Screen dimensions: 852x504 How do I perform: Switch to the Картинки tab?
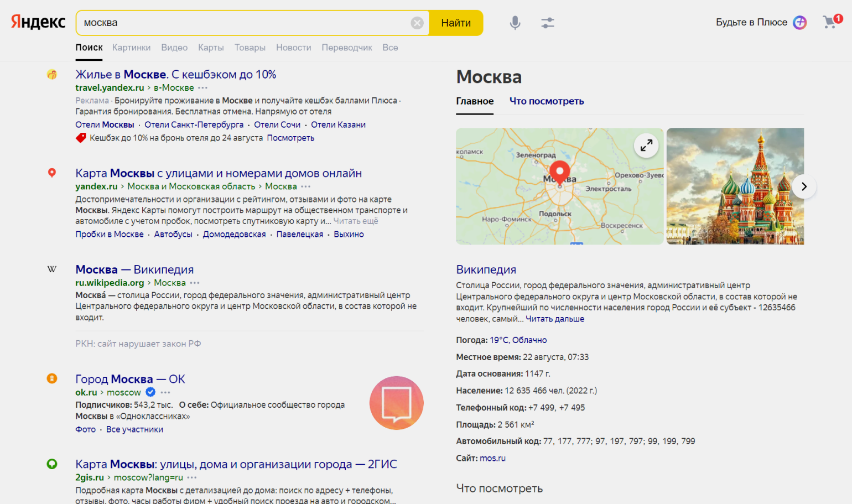tap(131, 48)
